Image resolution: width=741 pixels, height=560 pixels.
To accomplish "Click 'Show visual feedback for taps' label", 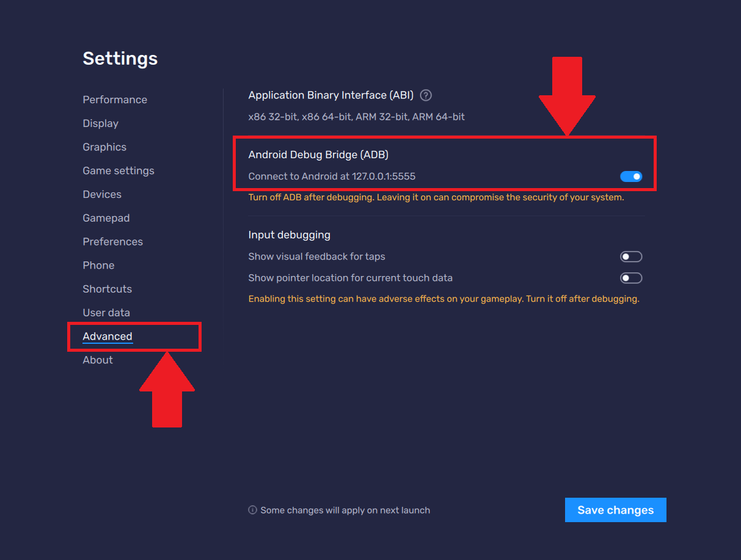I will pyautogui.click(x=316, y=256).
